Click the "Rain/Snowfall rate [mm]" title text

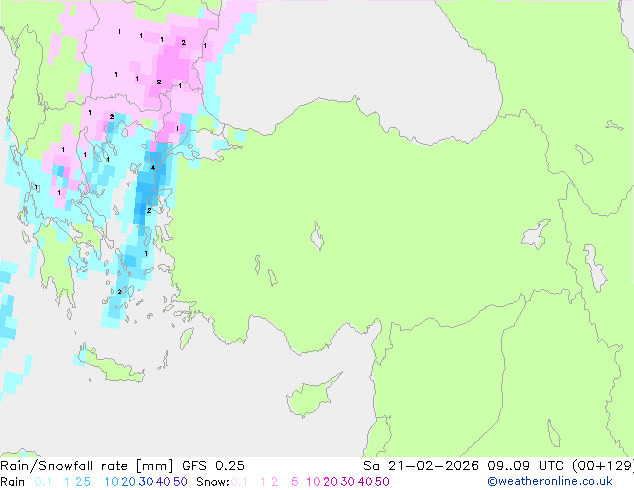pos(87,466)
